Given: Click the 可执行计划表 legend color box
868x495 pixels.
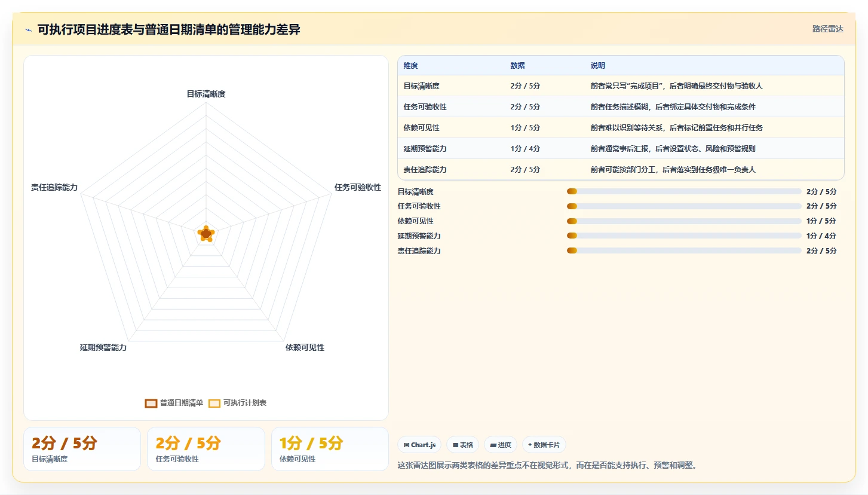Looking at the screenshot, I should [x=214, y=404].
